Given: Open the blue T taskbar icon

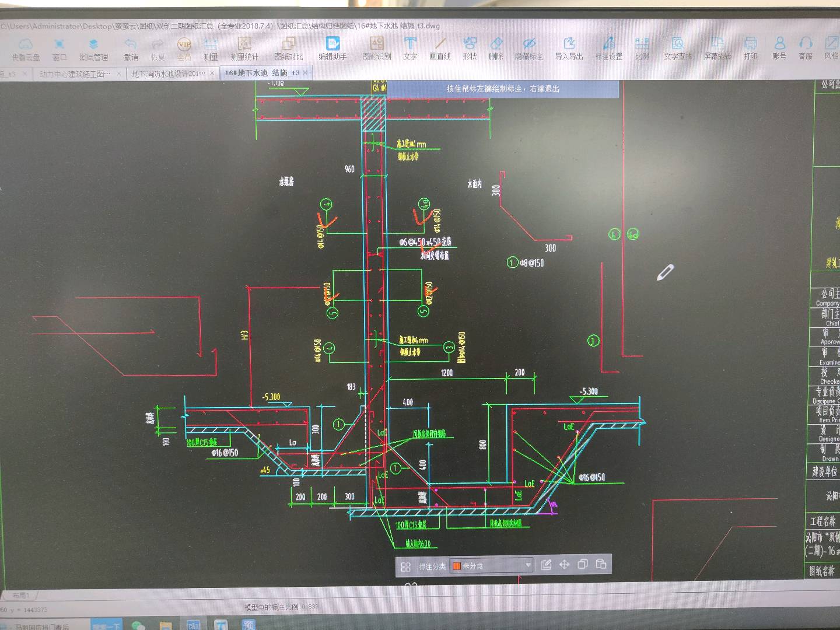Looking at the screenshot, I should pos(221,625).
